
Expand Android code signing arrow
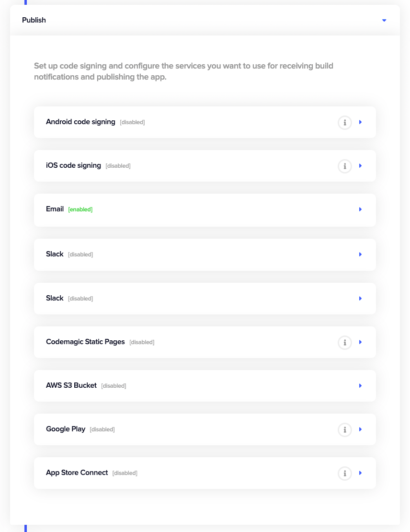coord(360,122)
